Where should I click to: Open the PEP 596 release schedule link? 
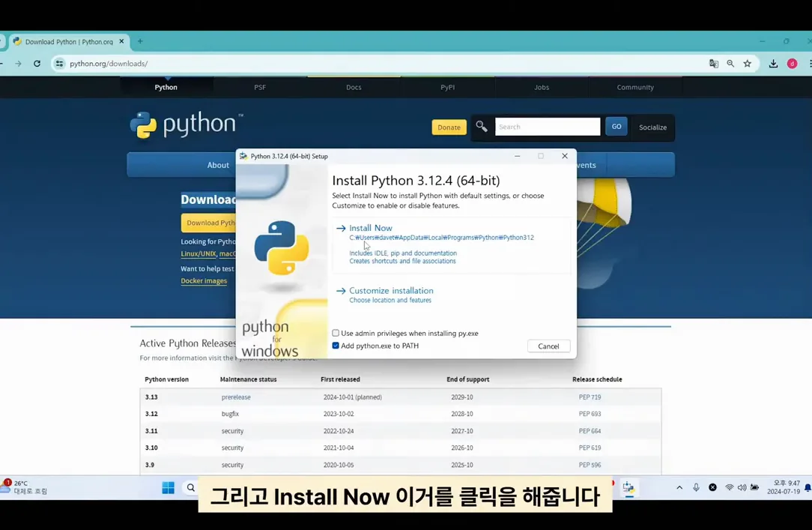point(590,465)
